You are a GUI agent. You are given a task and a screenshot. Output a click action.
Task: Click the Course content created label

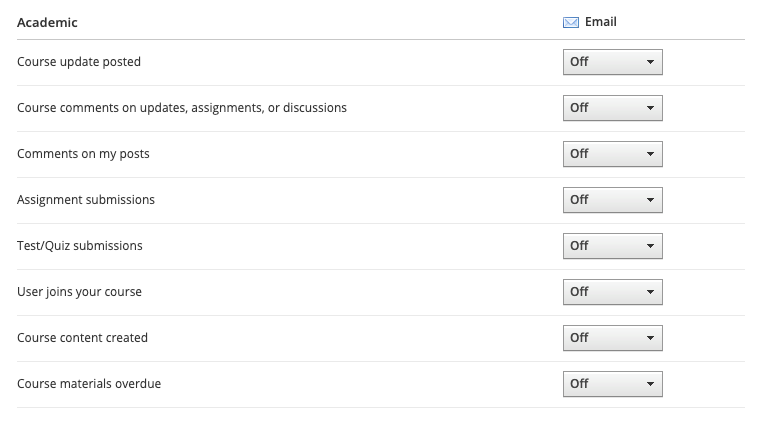82,338
